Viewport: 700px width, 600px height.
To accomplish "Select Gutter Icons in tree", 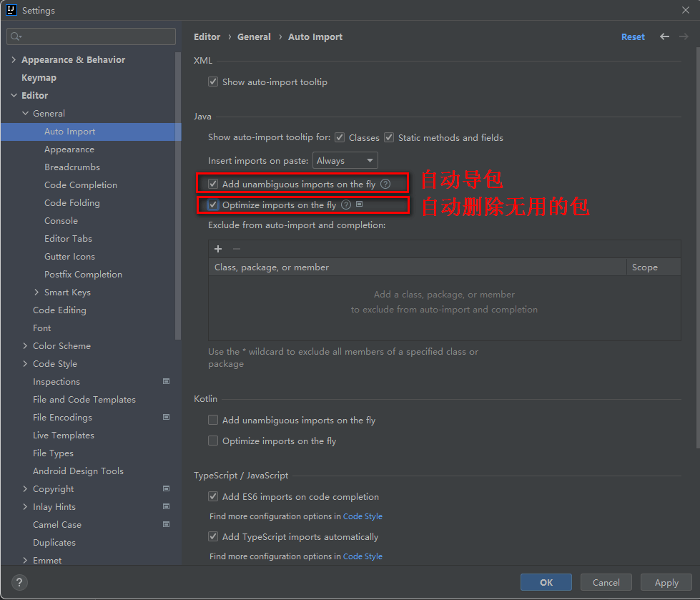I will pos(69,256).
